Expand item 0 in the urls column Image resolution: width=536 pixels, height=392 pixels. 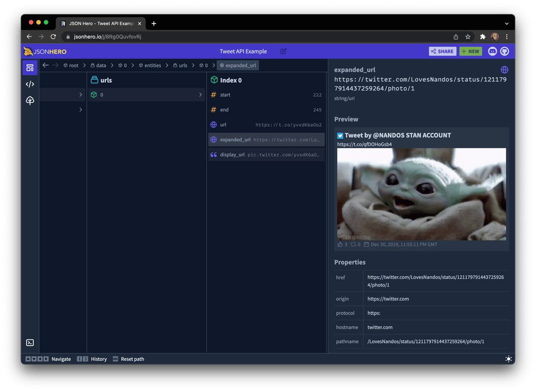(147, 94)
